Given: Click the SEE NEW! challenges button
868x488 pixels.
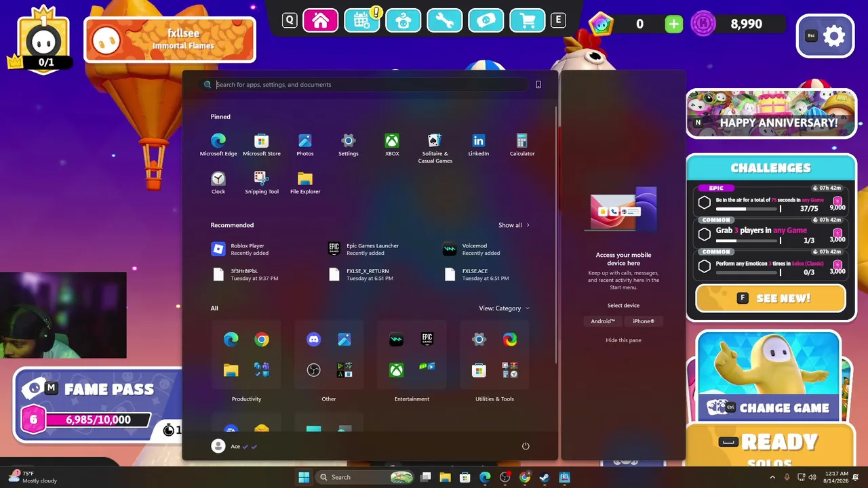Looking at the screenshot, I should tap(770, 298).
